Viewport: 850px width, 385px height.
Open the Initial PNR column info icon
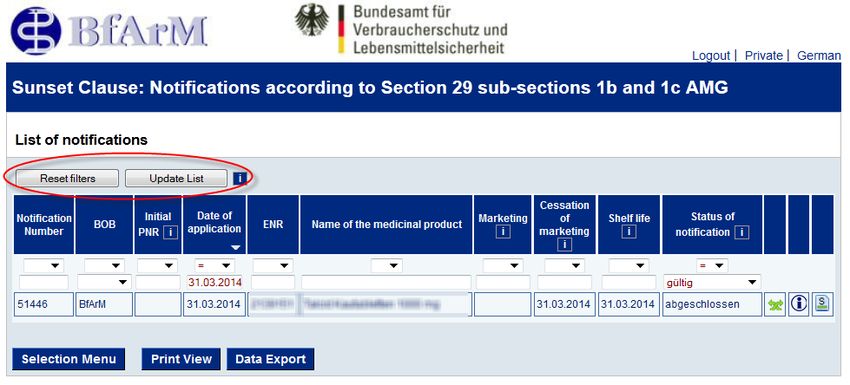(171, 233)
